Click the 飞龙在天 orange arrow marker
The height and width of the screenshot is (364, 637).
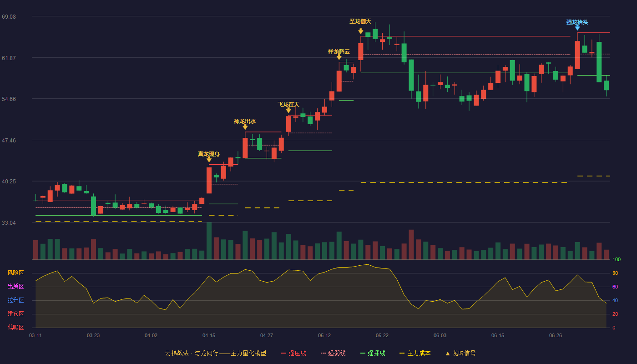pyautogui.click(x=288, y=110)
